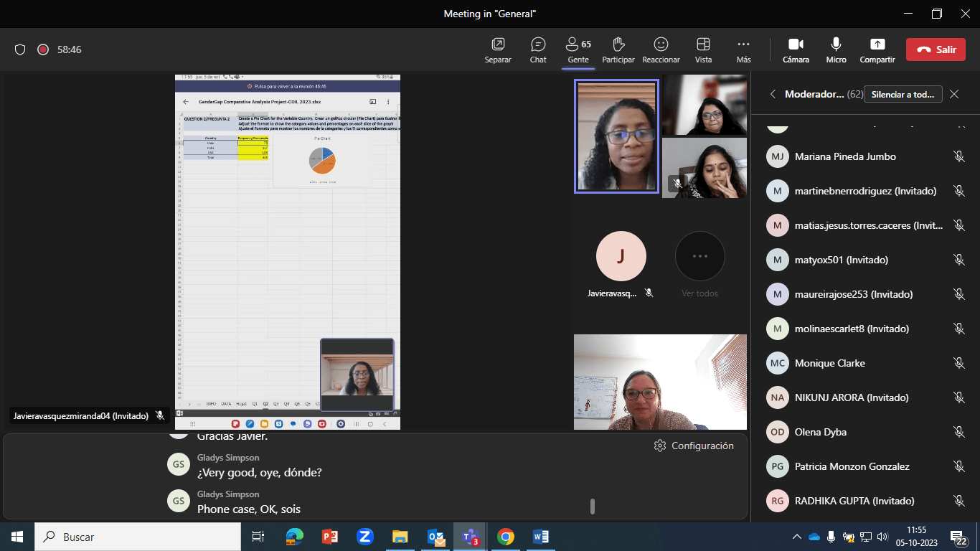Image resolution: width=980 pixels, height=551 pixels.
Task: Open Google Chrome from the taskbar
Action: pyautogui.click(x=506, y=537)
